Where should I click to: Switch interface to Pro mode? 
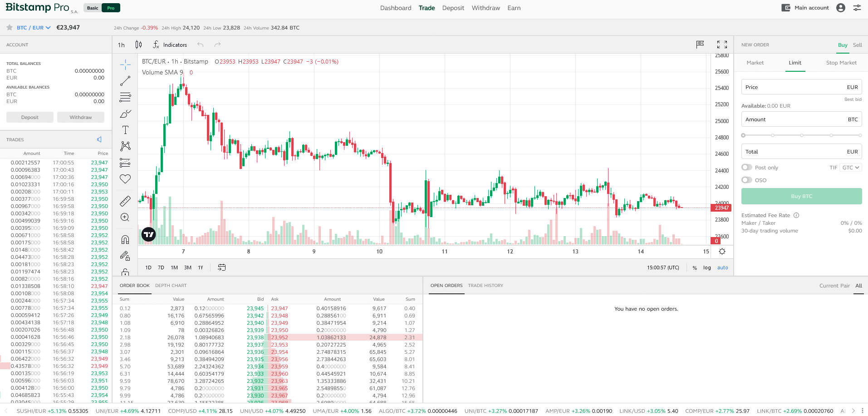(x=111, y=8)
